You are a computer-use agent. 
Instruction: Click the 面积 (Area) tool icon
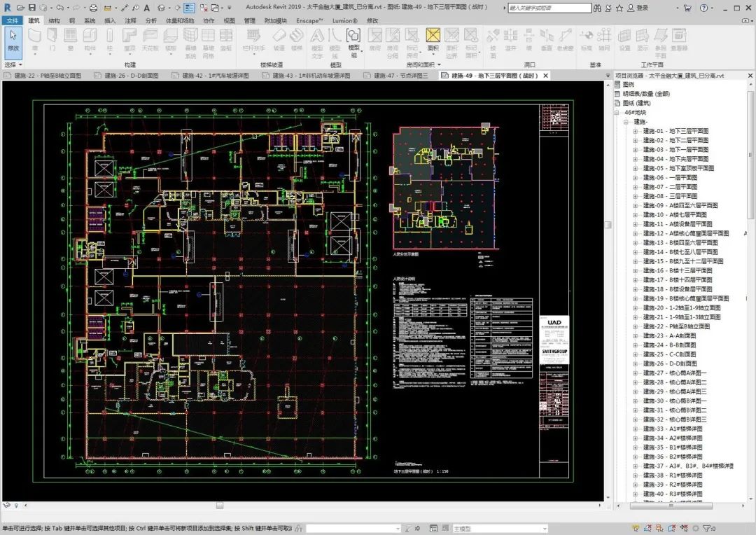click(433, 39)
